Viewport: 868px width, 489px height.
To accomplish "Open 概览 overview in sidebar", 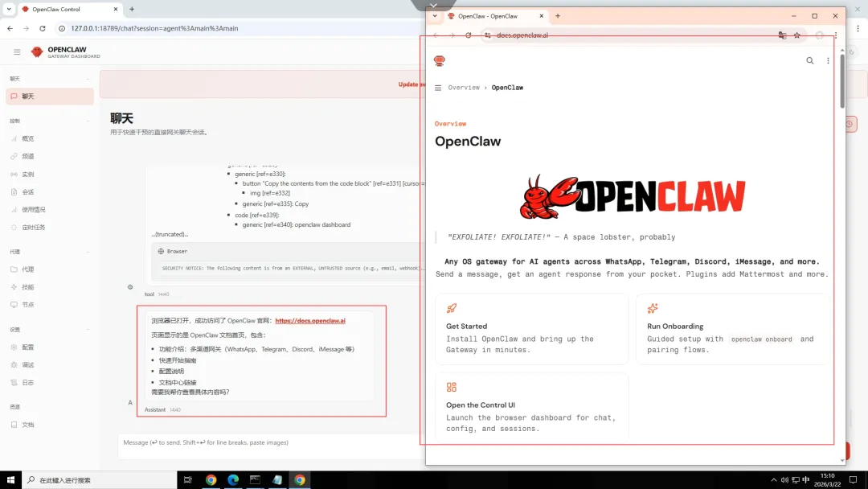I will click(50, 138).
